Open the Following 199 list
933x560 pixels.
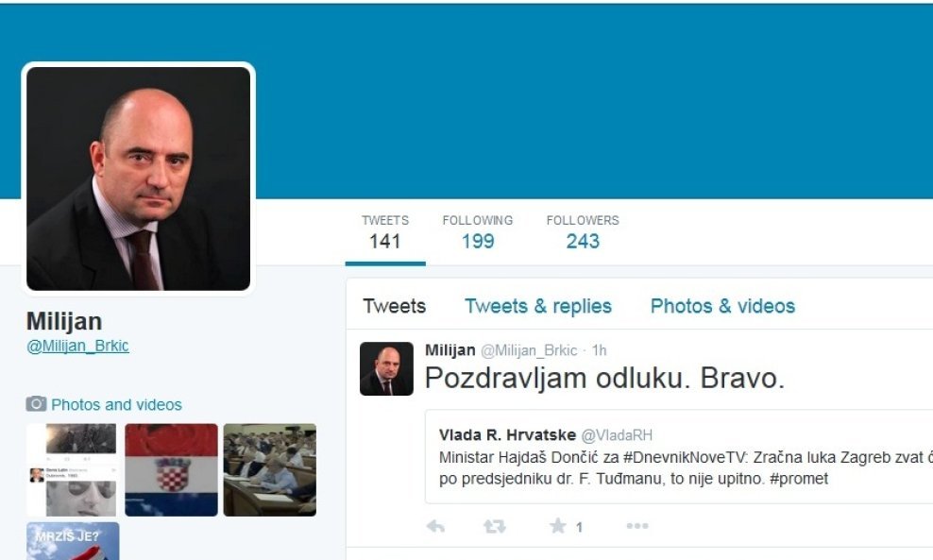coord(478,232)
